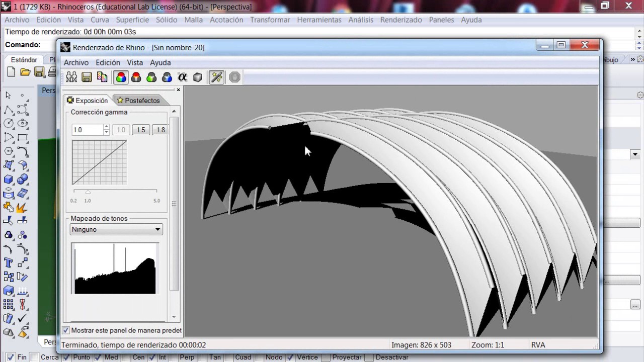
Task: Show alpha channel icon
Action: click(x=182, y=77)
